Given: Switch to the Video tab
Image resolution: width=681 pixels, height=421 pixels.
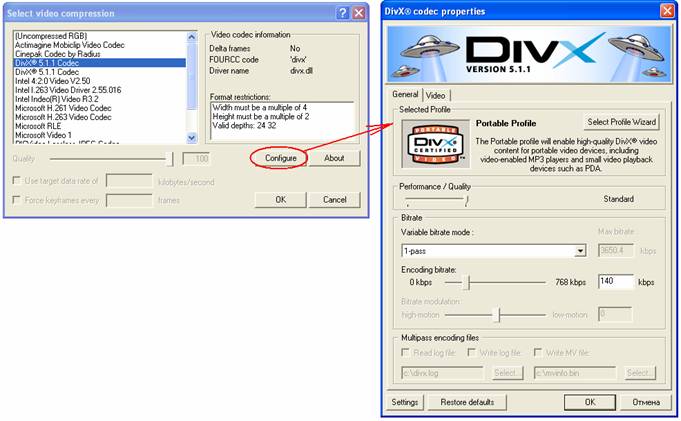Looking at the screenshot, I should [435, 95].
